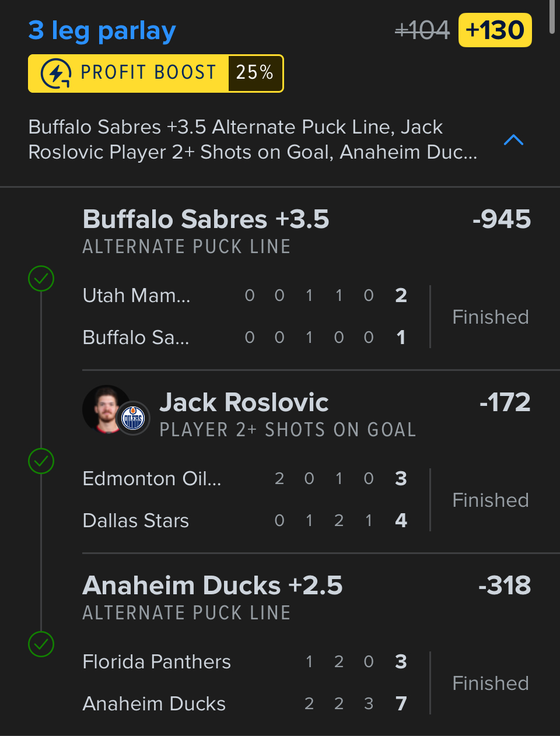The width and height of the screenshot is (560, 736).
Task: Click the boosted +130 odds badge
Action: click(495, 30)
